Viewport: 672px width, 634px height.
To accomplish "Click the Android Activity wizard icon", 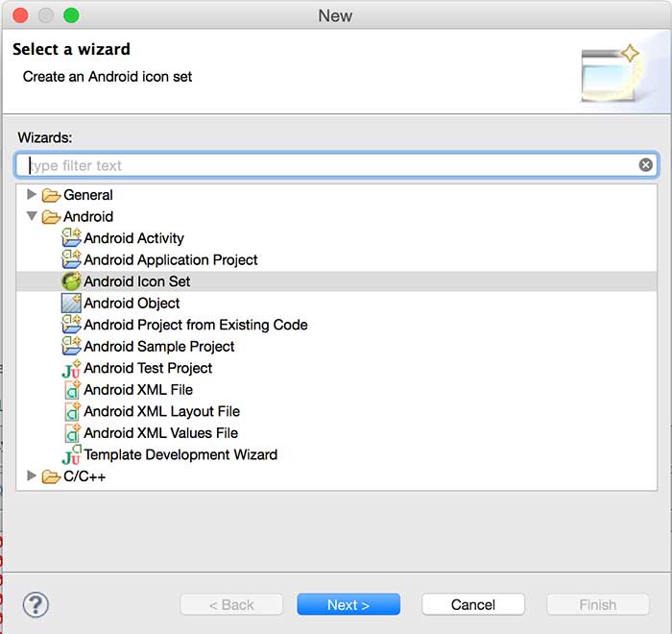I will click(71, 237).
